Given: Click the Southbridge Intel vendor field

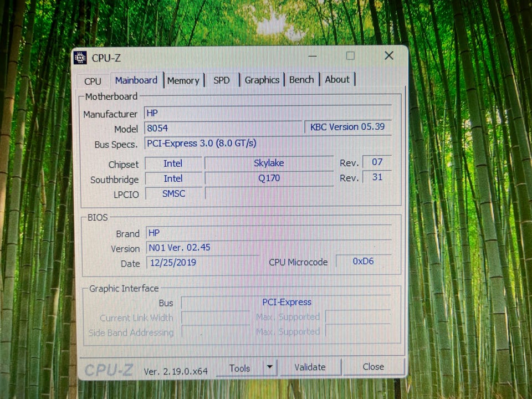Looking at the screenshot, I should (173, 178).
